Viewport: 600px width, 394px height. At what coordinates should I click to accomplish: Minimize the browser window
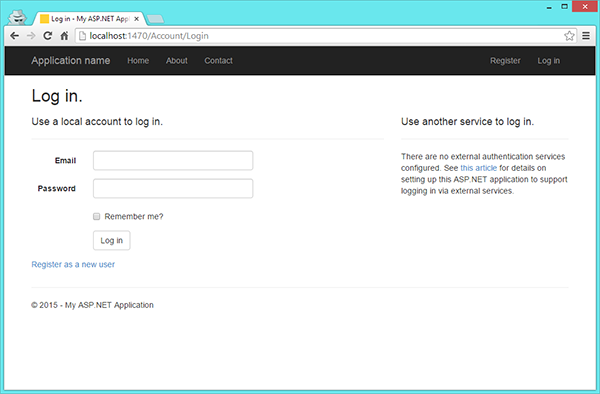click(549, 7)
